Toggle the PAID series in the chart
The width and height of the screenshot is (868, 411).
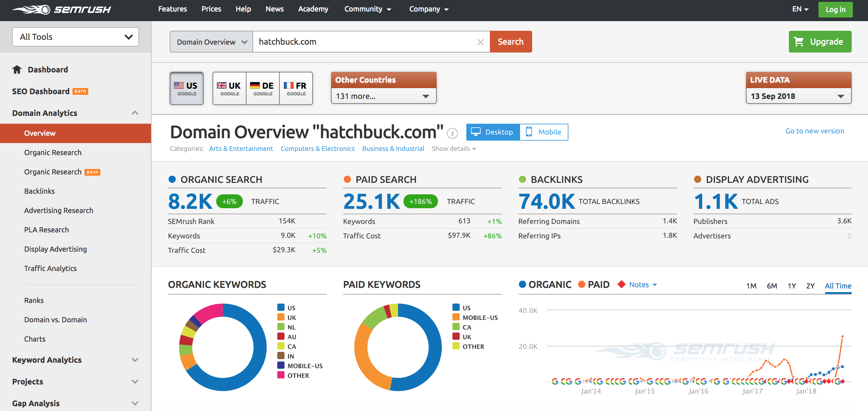coord(594,285)
